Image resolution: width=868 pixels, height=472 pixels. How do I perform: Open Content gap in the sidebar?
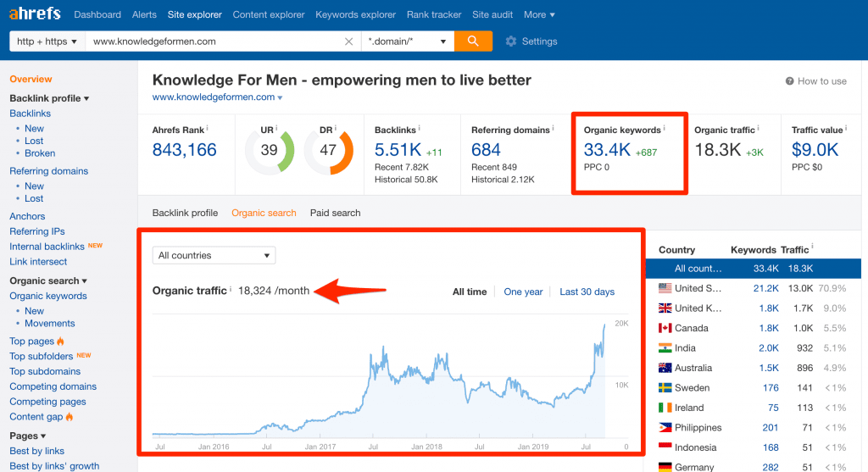36,417
